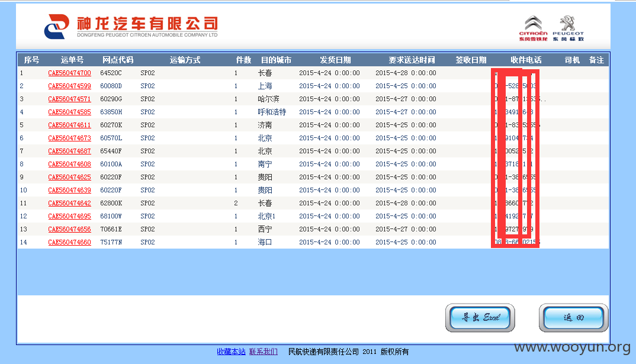This screenshot has width=636, height=364.
Task: Click the 网点代码 column header
Action: click(118, 60)
